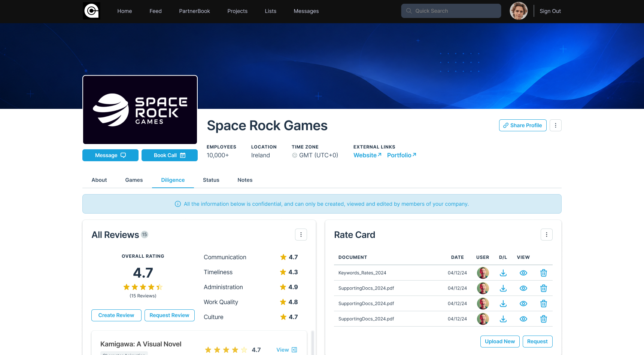Send a Message to Space Rock Games
This screenshot has height=355, width=644.
click(x=110, y=155)
